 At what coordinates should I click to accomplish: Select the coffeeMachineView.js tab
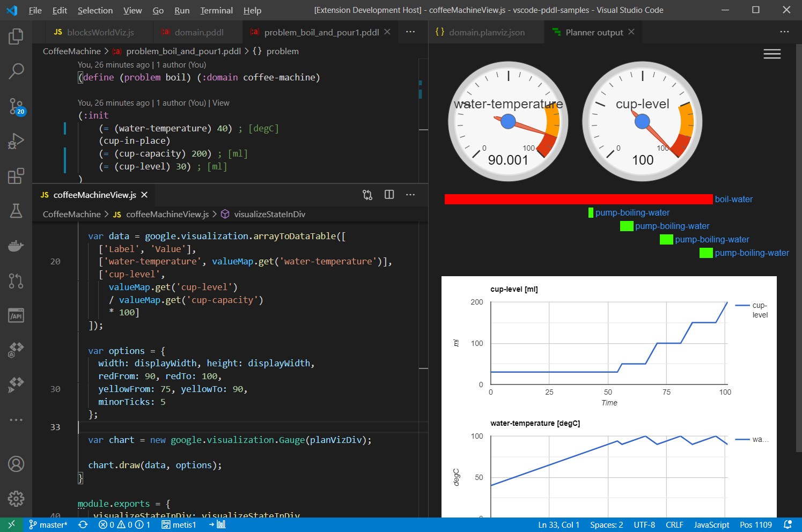click(94, 195)
